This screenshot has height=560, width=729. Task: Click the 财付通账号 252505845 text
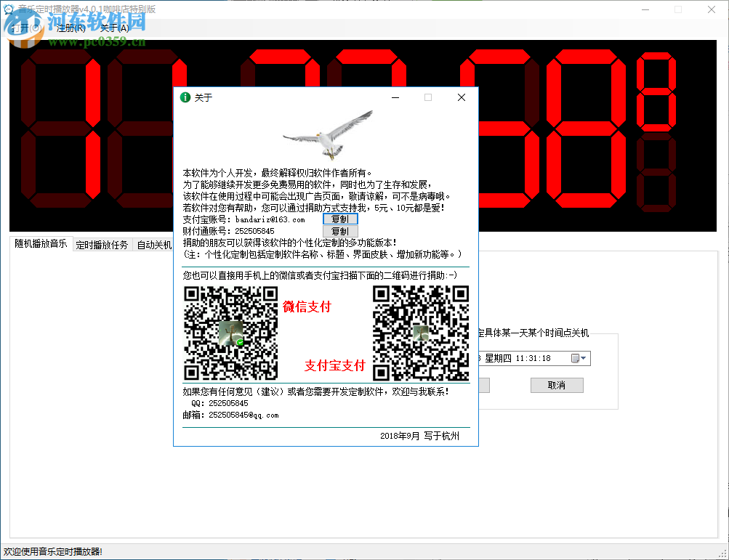pos(228,231)
